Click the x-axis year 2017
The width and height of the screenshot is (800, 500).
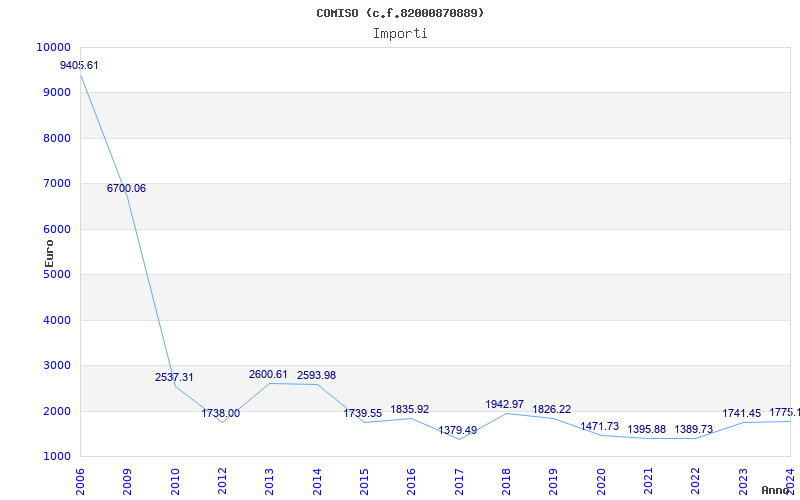(459, 482)
